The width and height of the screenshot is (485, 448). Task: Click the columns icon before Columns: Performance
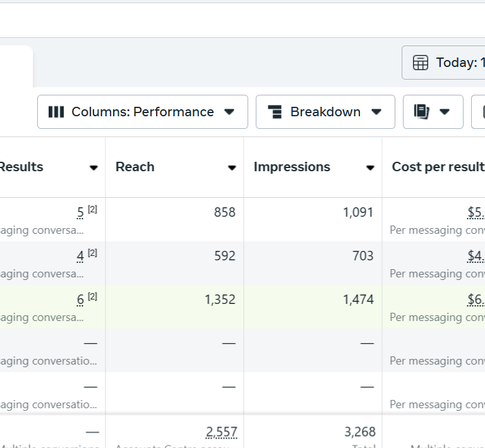(56, 112)
